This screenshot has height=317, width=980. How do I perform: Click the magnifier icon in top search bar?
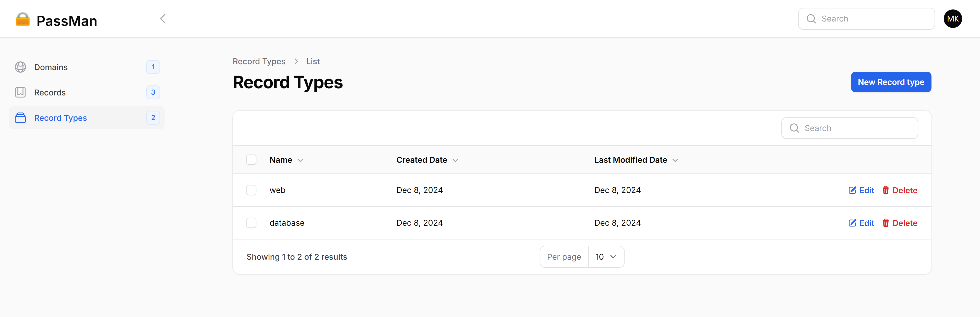pyautogui.click(x=811, y=18)
